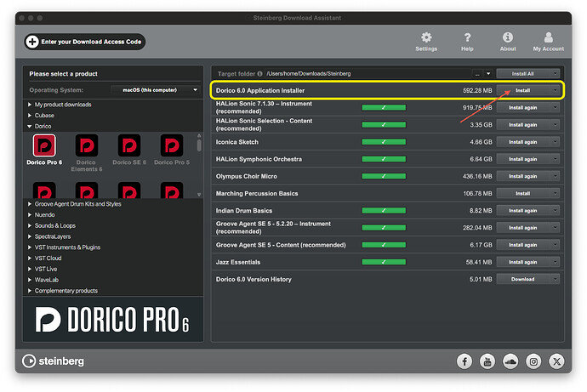The height and width of the screenshot is (392, 587).
Task: Click the Dorico Pro 6 banner image
Action: coord(112,319)
